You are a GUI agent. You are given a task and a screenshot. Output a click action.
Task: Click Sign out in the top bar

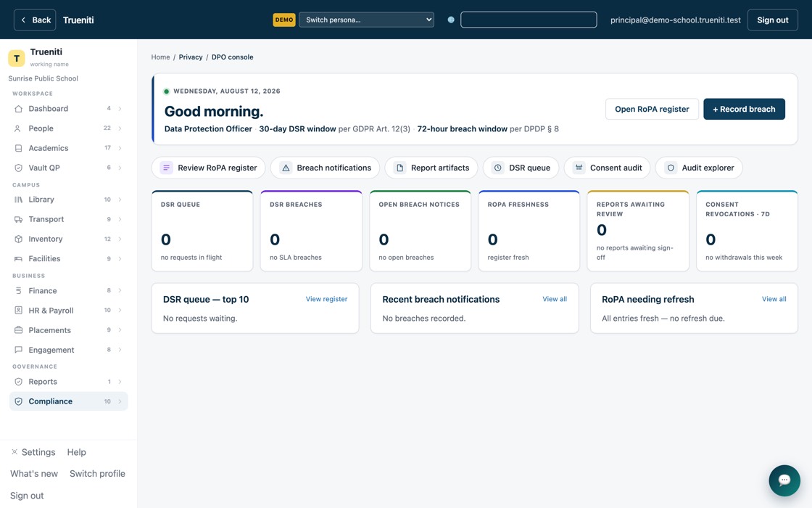(x=773, y=20)
